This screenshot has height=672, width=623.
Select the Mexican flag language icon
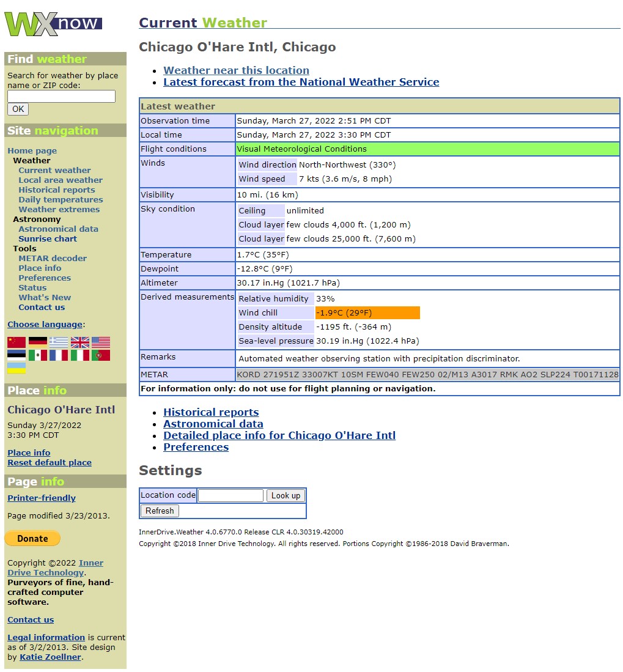(38, 355)
